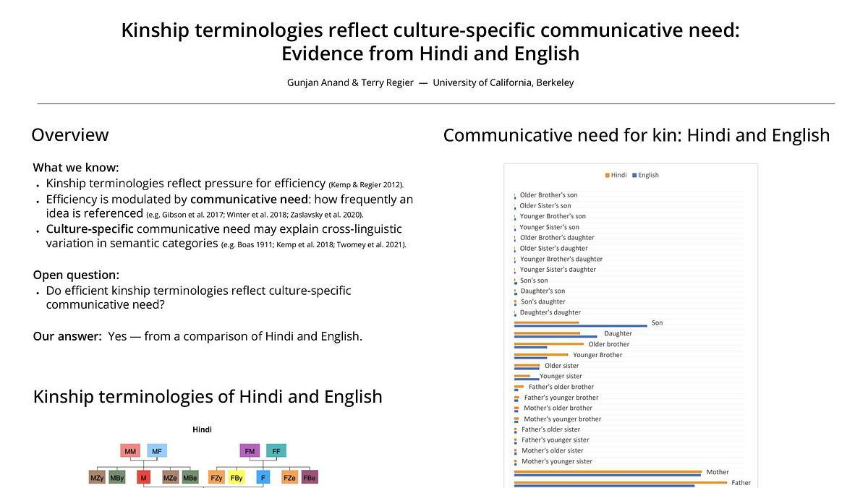The height and width of the screenshot is (488, 868).
Task: Click the blue English bar for Son
Action: (x=580, y=326)
